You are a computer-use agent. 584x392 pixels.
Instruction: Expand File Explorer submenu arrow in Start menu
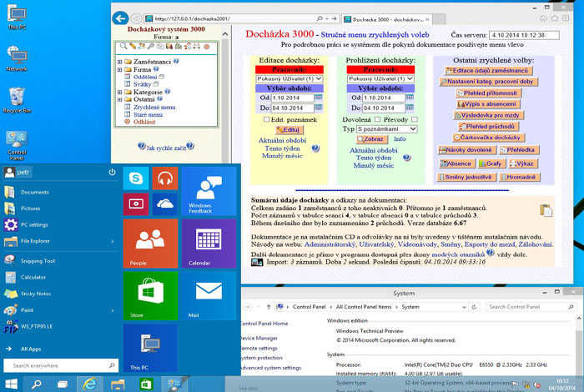(113, 242)
